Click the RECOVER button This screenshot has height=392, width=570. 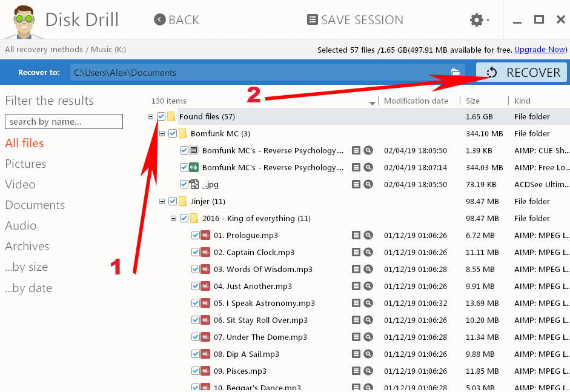click(522, 72)
